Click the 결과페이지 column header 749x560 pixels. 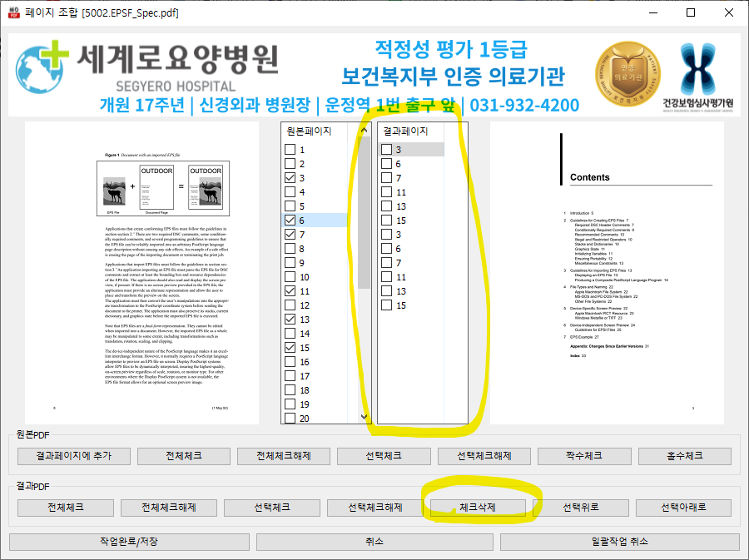click(411, 131)
